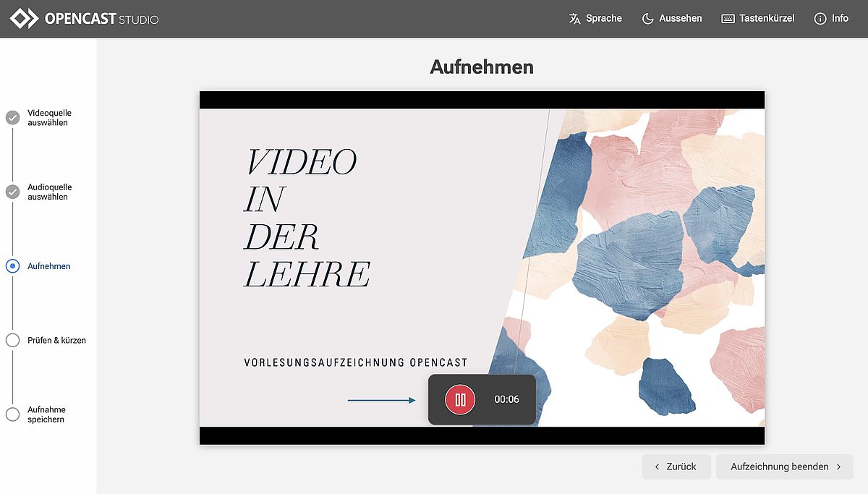
Task: Click the Aufnehmen page heading
Action: 482,67
